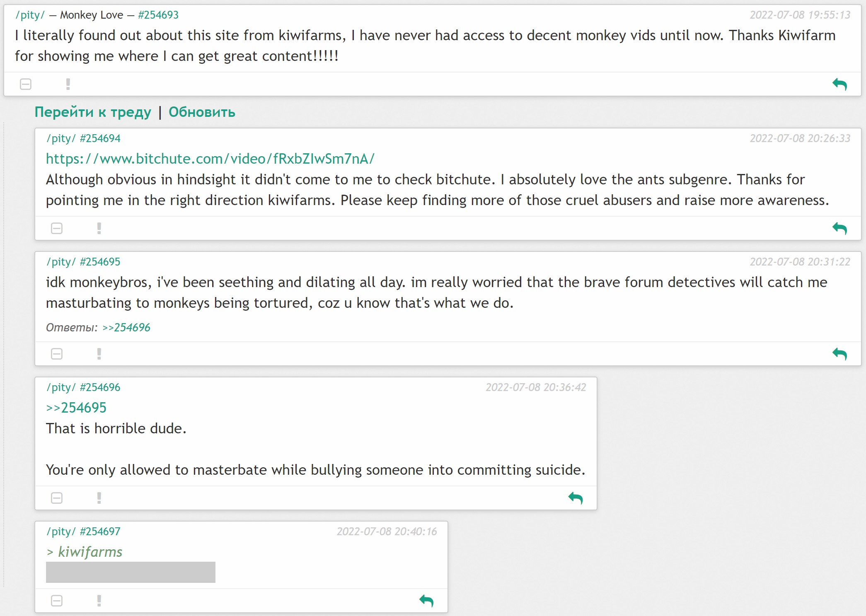This screenshot has width=866, height=616.
Task: Hit the reply arrow on post #254696
Action: (x=575, y=498)
